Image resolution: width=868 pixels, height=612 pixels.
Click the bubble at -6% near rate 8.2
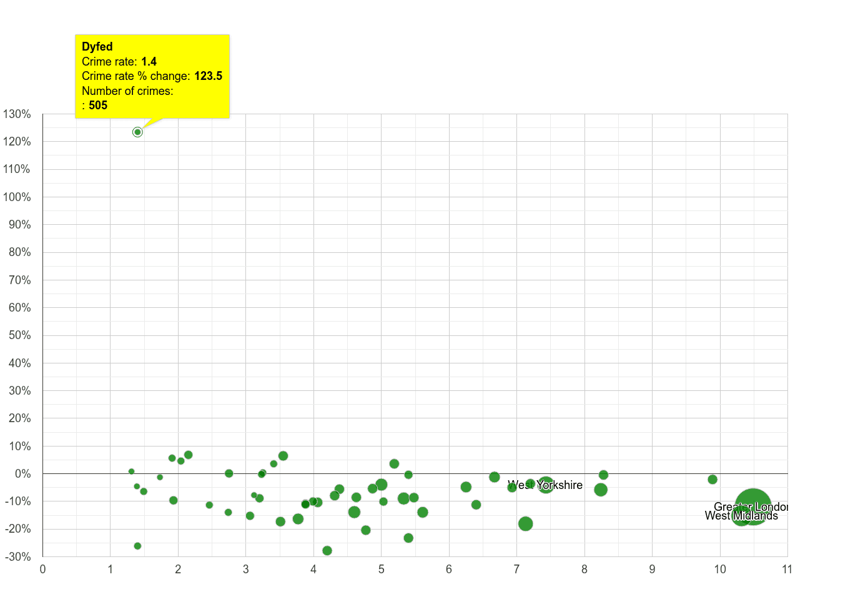click(x=601, y=490)
